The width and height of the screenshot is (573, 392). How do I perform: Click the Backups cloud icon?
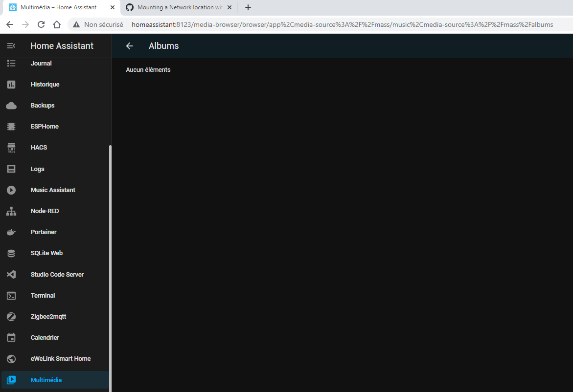tap(11, 106)
